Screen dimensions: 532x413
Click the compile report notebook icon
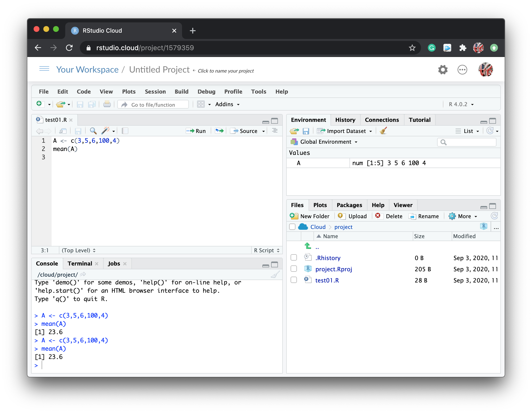tap(125, 131)
